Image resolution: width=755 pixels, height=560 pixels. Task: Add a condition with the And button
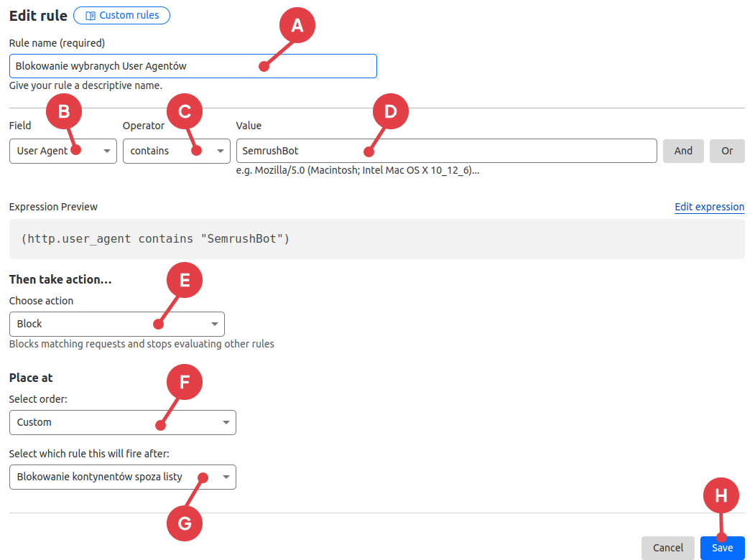(683, 151)
